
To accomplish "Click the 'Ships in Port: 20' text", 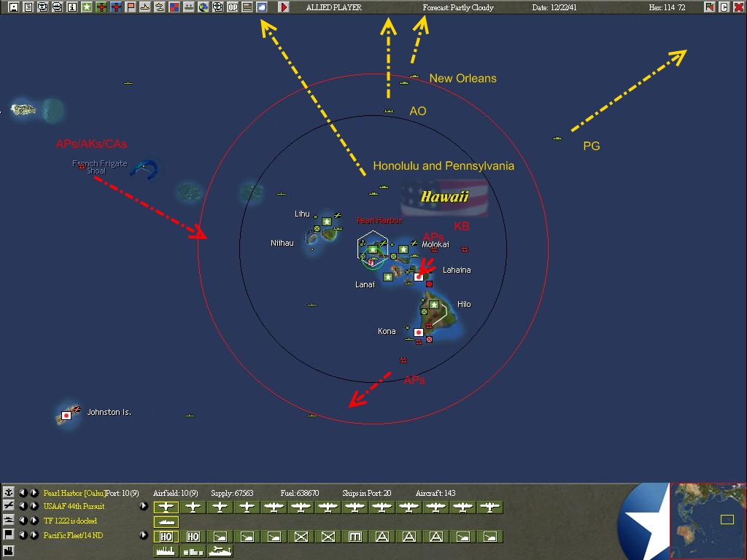I will tap(366, 493).
